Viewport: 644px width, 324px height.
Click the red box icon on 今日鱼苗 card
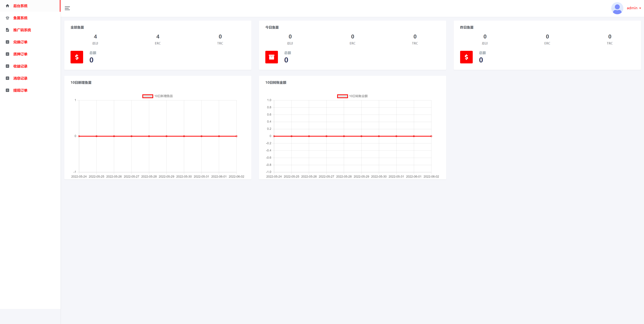click(272, 57)
